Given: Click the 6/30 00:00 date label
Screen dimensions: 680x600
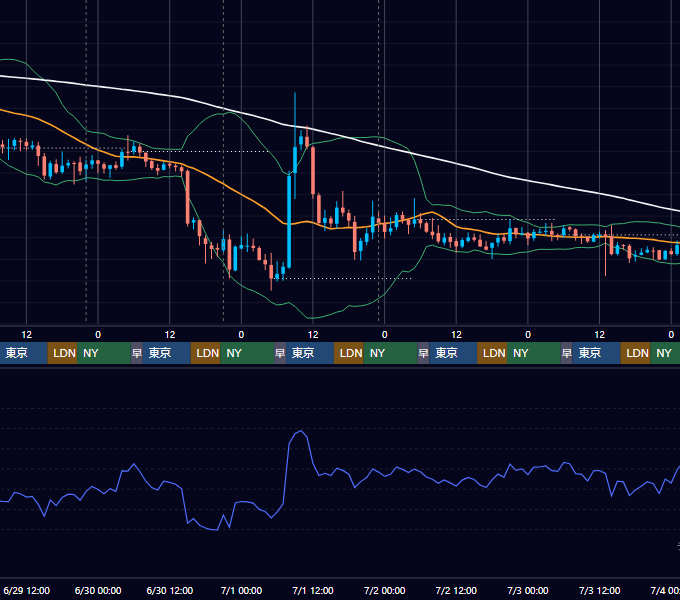Looking at the screenshot, I should tap(98, 590).
